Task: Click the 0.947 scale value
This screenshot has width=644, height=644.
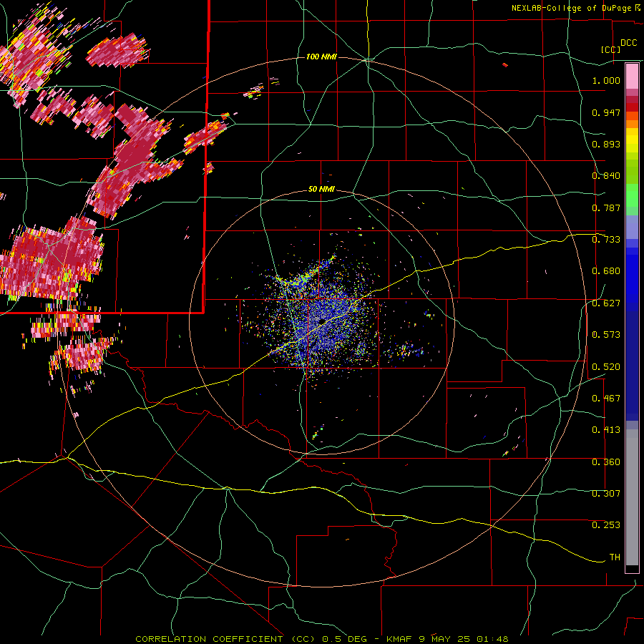Action: [606, 112]
